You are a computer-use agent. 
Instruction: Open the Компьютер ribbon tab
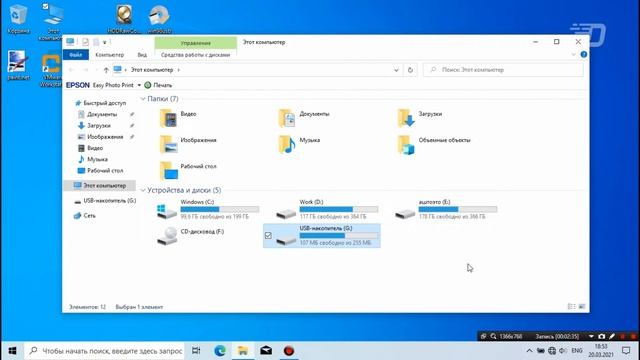coord(109,55)
